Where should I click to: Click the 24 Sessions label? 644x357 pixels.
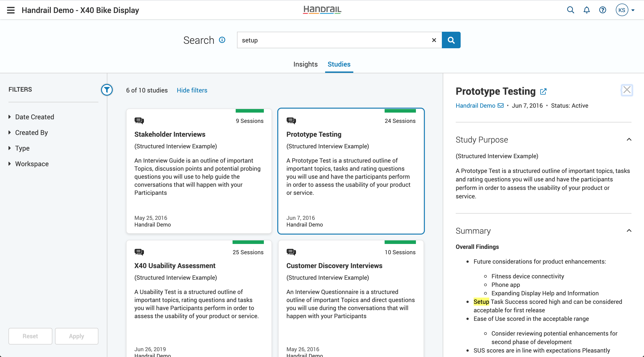tap(400, 121)
